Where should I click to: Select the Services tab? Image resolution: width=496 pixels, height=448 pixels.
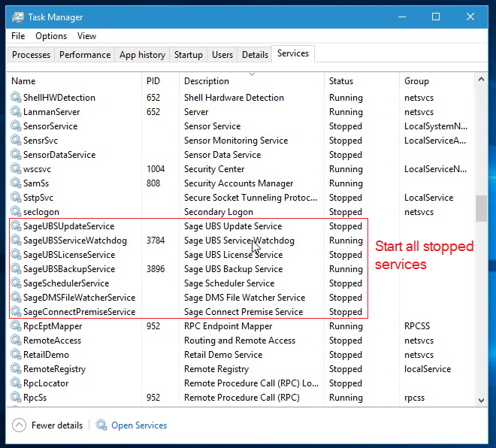click(293, 53)
